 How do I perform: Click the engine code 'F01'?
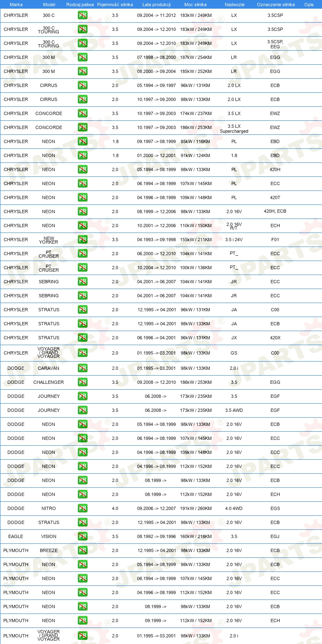coord(275,240)
